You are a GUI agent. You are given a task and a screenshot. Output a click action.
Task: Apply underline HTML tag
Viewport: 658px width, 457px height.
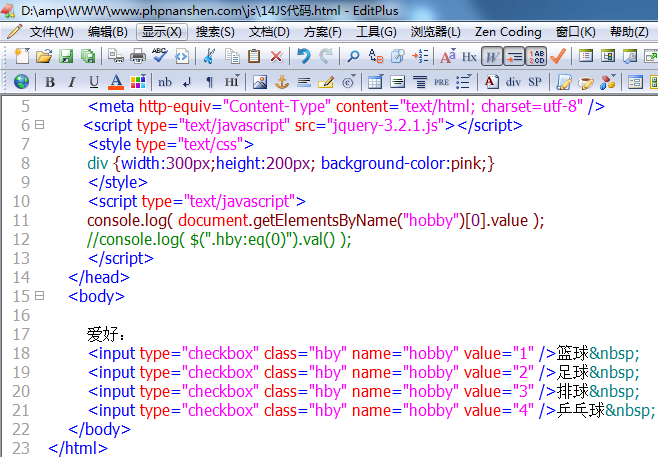click(x=94, y=82)
